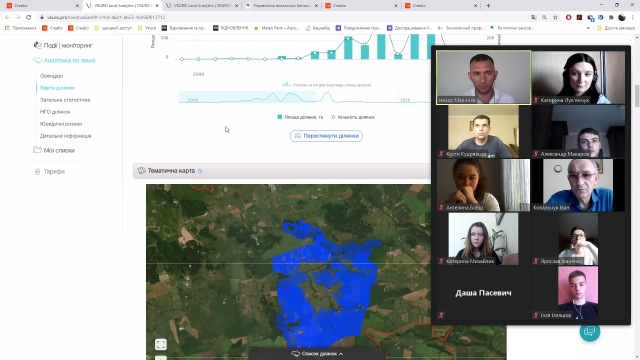Open the browser profile avatar

(x=622, y=17)
